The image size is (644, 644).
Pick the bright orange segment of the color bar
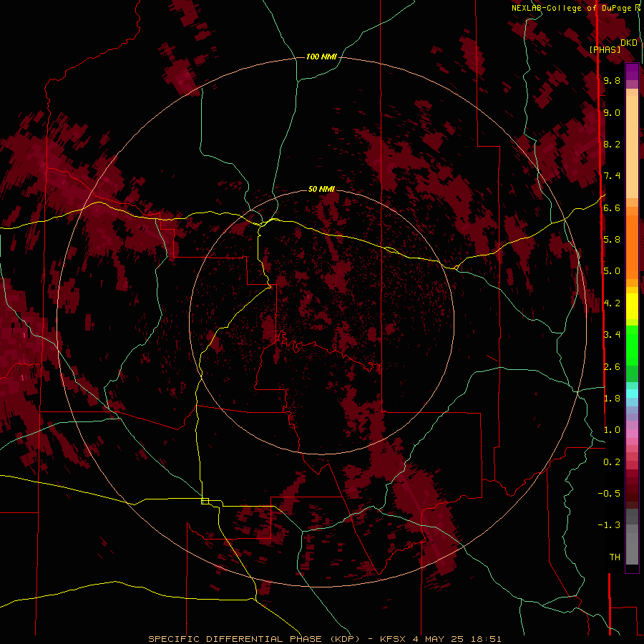[632, 247]
